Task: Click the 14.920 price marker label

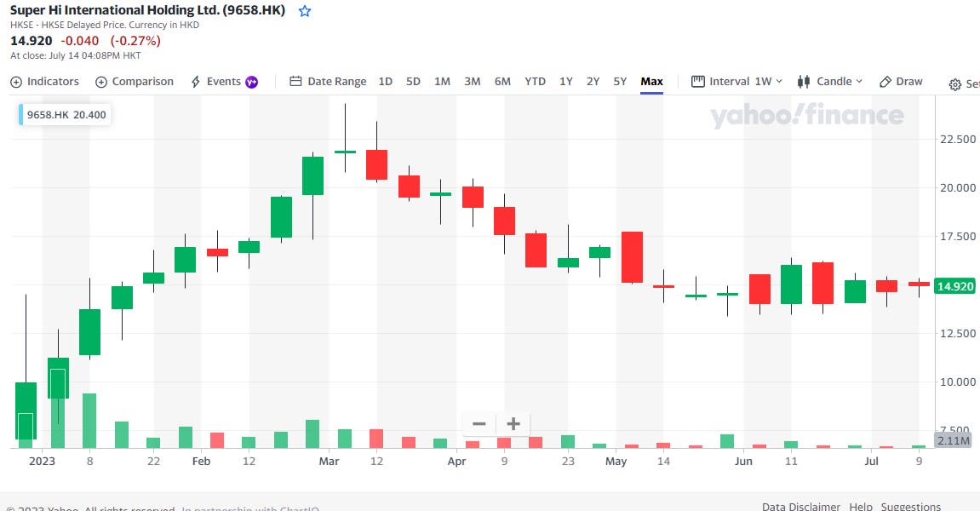Action: point(953,287)
